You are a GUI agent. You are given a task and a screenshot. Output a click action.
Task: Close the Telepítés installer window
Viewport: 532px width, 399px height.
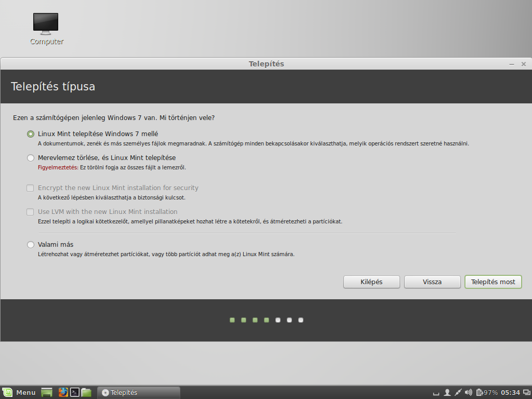point(524,64)
